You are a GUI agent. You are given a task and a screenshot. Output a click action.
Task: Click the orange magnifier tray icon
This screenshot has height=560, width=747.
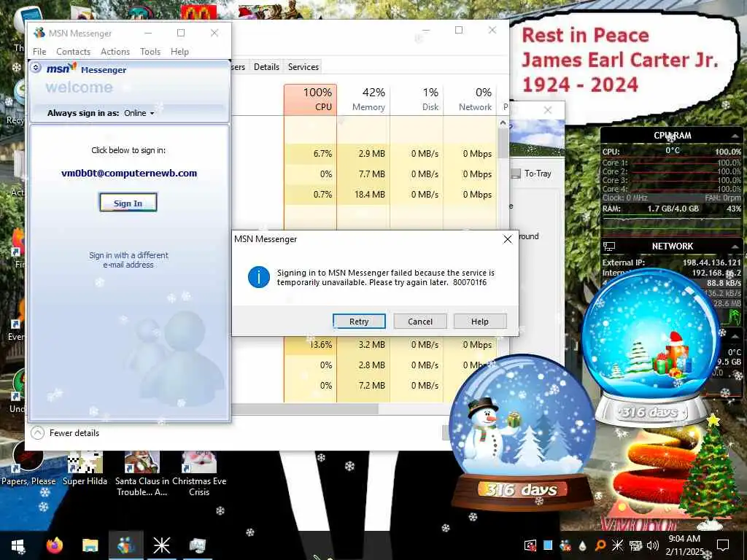pyautogui.click(x=600, y=545)
